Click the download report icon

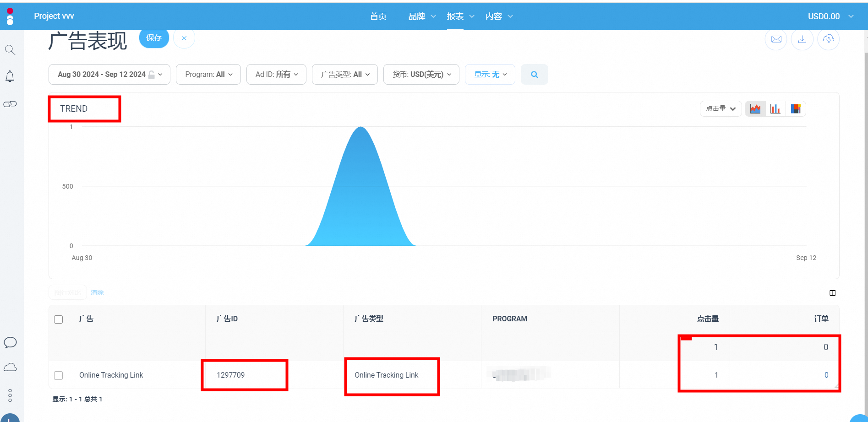pos(802,39)
